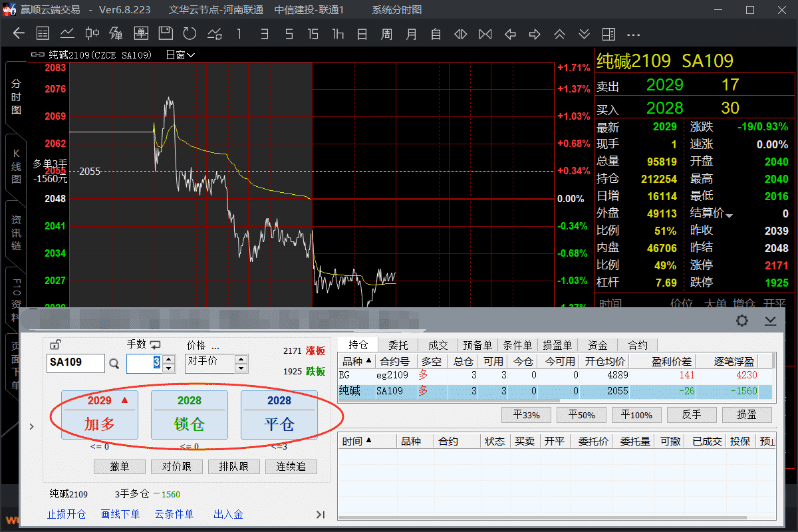Click the 锁仓 lock position button

coord(190,415)
